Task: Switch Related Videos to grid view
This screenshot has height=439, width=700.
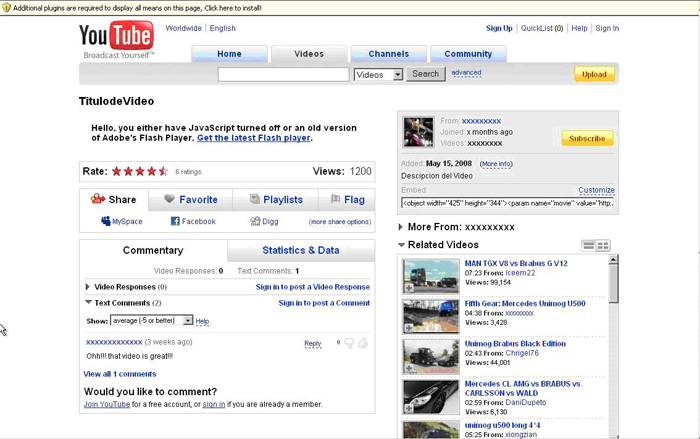Action: (x=603, y=245)
